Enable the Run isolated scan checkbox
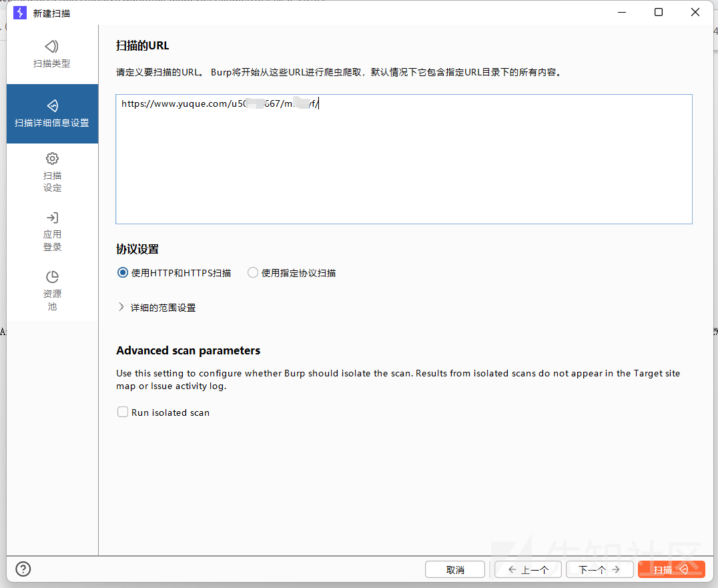This screenshot has height=588, width=718. point(123,412)
